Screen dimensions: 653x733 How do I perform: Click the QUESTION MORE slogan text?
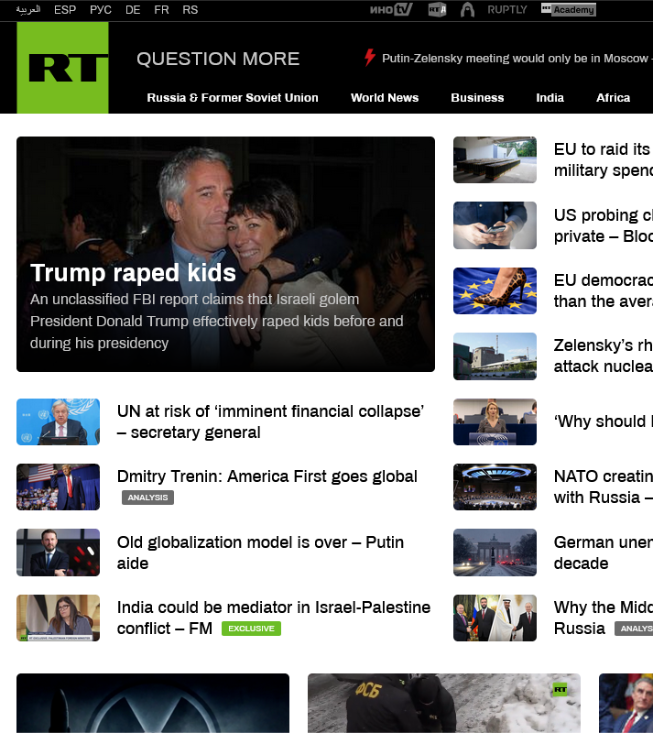point(218,59)
